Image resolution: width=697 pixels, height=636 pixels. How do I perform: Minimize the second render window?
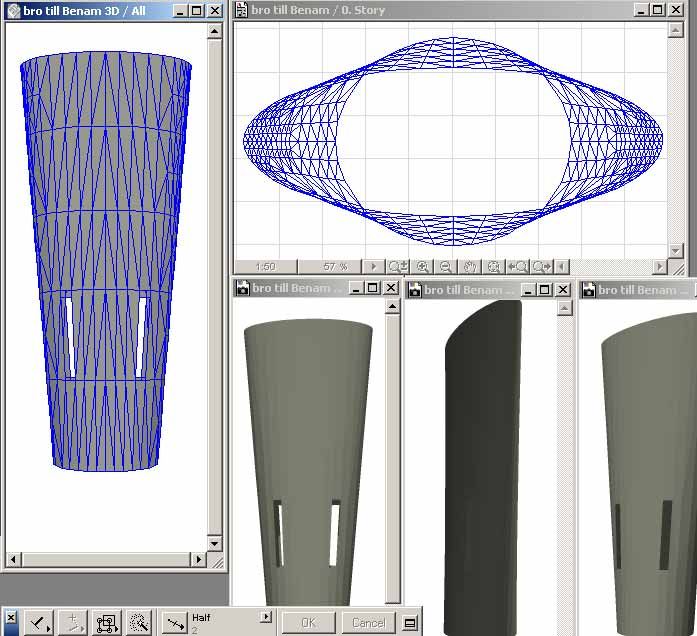(x=528, y=290)
